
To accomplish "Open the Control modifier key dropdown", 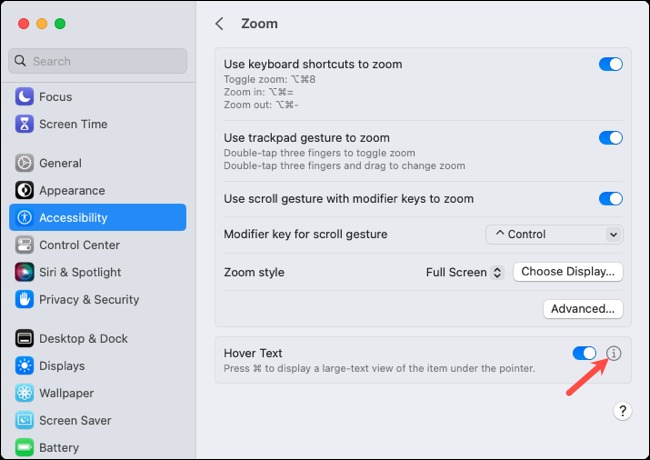I will tap(554, 235).
